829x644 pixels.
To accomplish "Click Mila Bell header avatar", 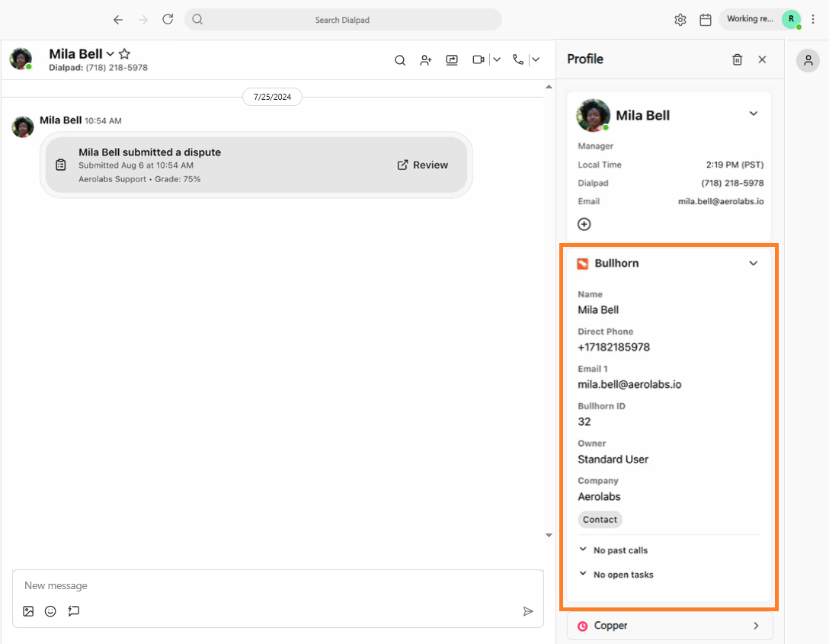I will pos(21,59).
